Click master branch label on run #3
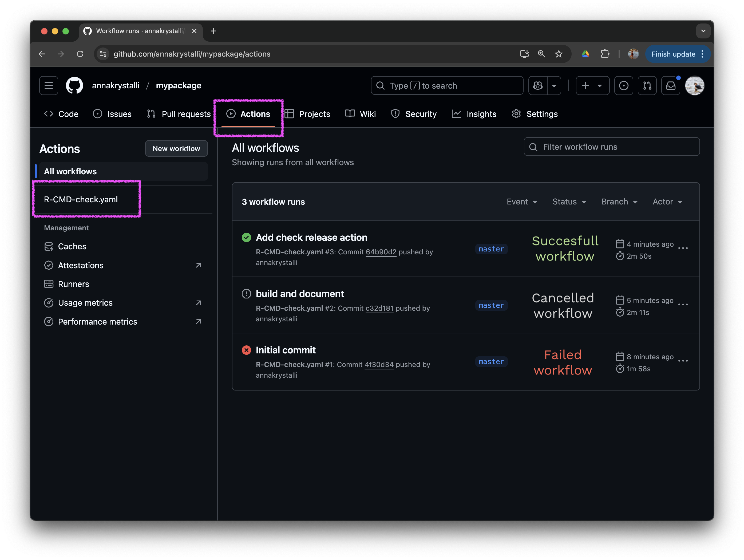Image resolution: width=744 pixels, height=560 pixels. tap(491, 249)
